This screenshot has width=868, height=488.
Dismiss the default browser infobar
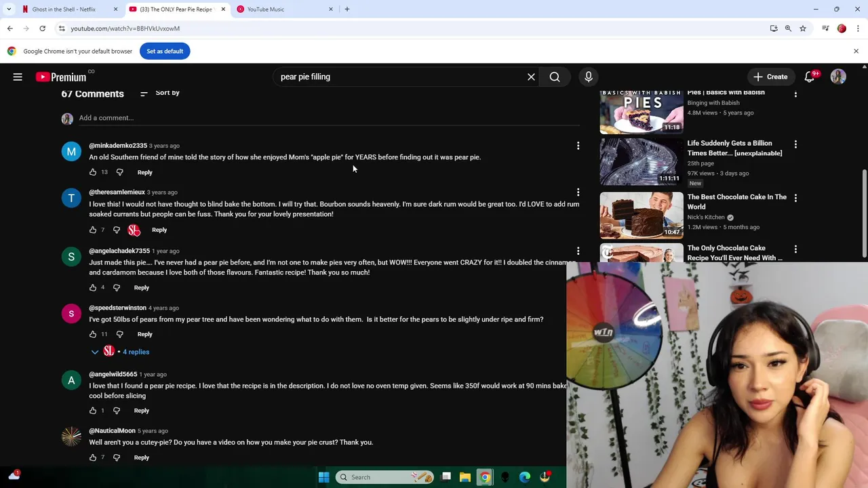[x=856, y=51]
